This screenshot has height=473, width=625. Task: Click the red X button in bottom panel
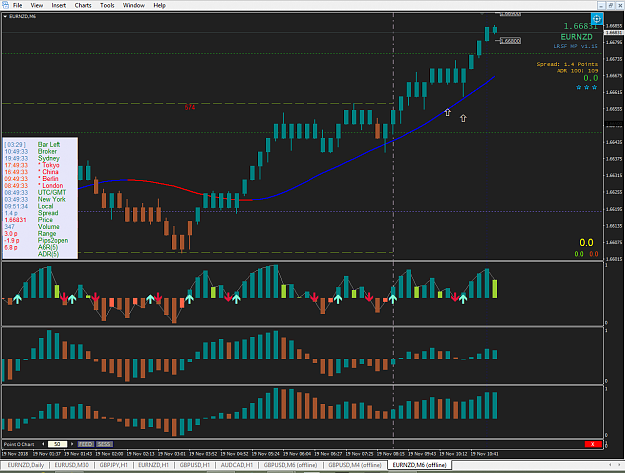593,444
